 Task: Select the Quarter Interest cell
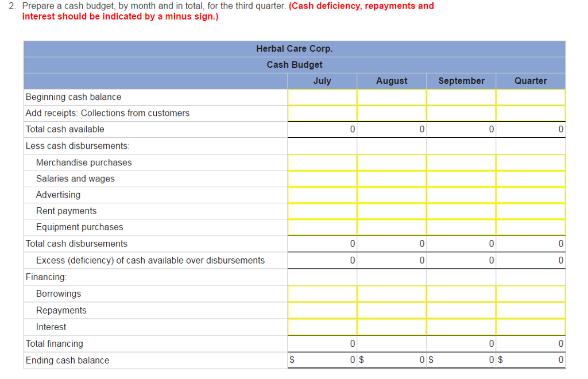tap(531, 327)
